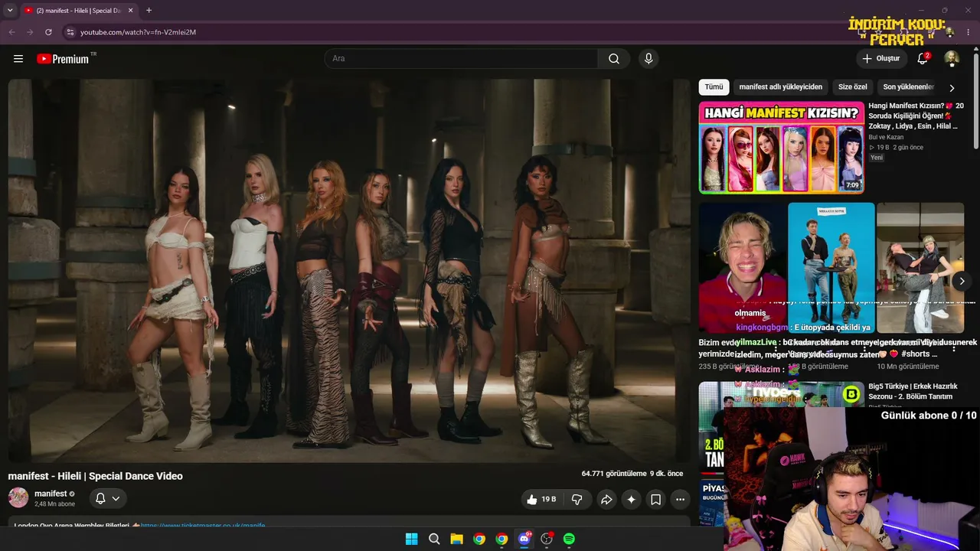Show more filter chips with right arrow
Viewport: 980px width, 551px height.
(952, 88)
